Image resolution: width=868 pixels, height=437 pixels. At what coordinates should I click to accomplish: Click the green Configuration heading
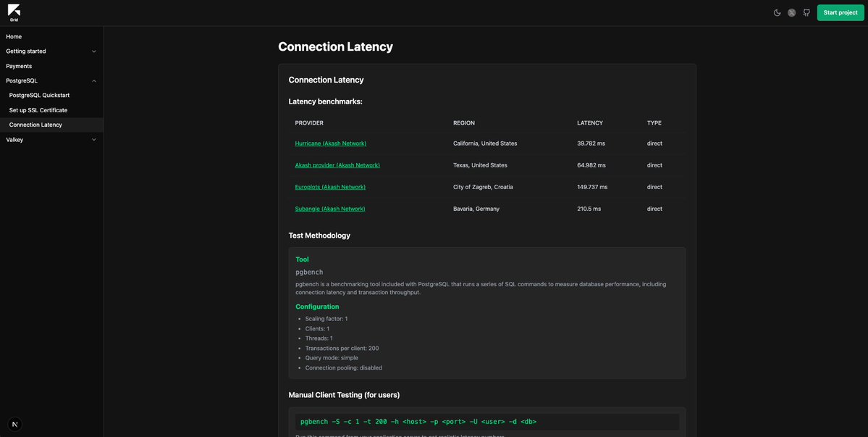317,307
